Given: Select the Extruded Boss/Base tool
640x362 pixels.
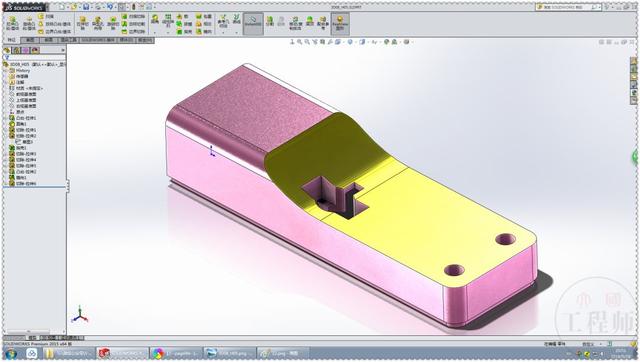Looking at the screenshot, I should tap(12, 24).
